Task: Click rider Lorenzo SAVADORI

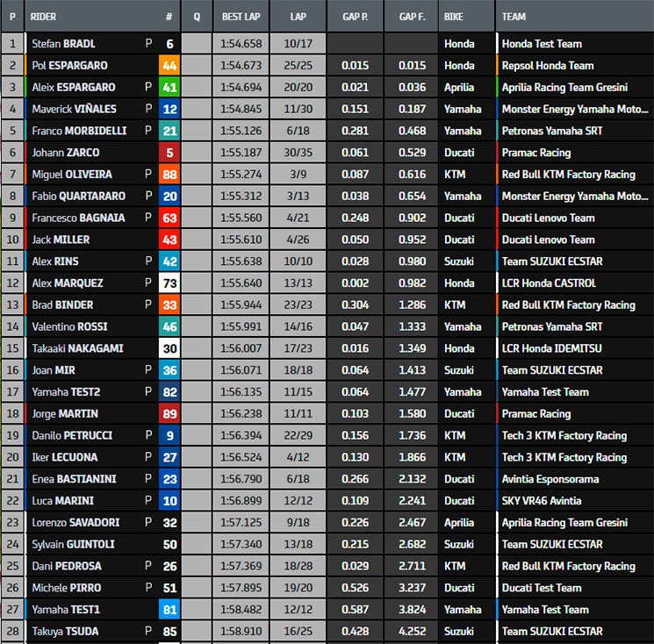Action: (75, 522)
